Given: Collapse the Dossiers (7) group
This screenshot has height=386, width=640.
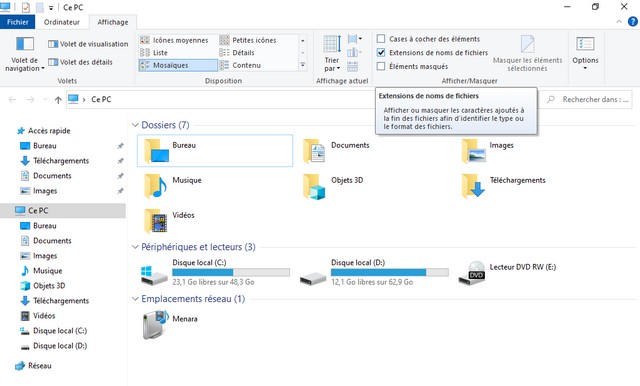Looking at the screenshot, I should pyautogui.click(x=135, y=125).
